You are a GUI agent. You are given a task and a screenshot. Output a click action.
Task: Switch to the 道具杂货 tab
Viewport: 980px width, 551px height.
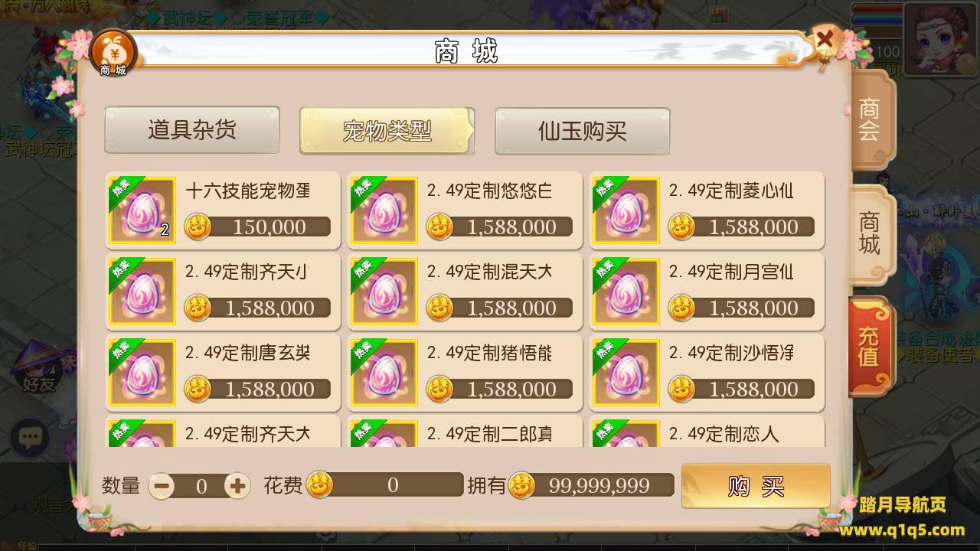pyautogui.click(x=192, y=129)
